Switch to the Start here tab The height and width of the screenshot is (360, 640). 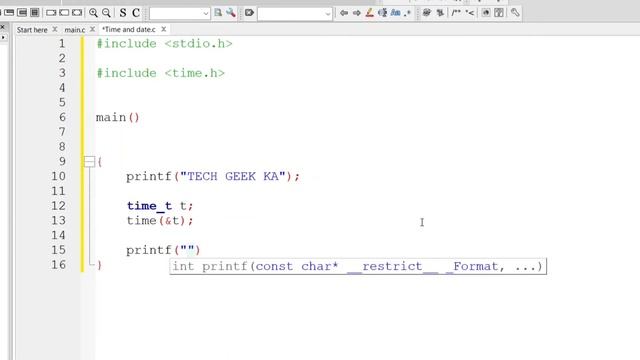pyautogui.click(x=32, y=30)
